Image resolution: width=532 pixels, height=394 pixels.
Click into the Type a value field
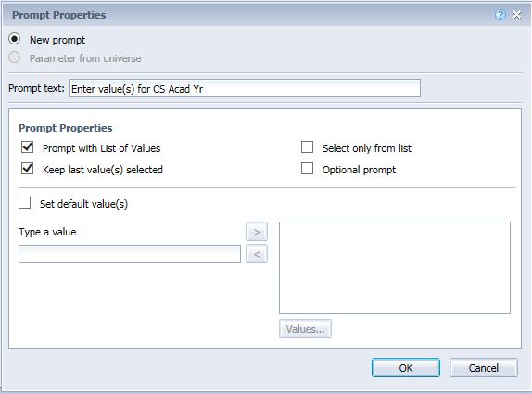pyautogui.click(x=130, y=254)
